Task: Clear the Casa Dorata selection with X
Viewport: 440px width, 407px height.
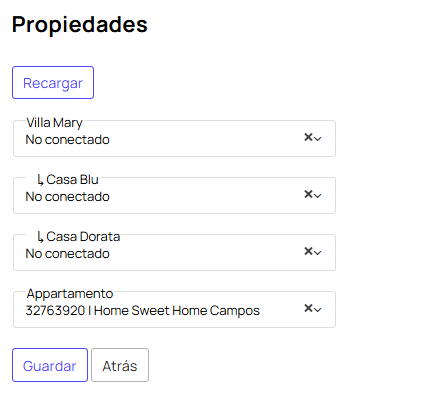Action: (308, 251)
